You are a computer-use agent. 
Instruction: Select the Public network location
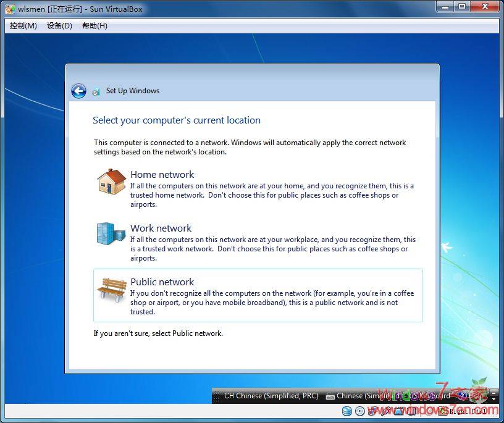click(x=162, y=282)
